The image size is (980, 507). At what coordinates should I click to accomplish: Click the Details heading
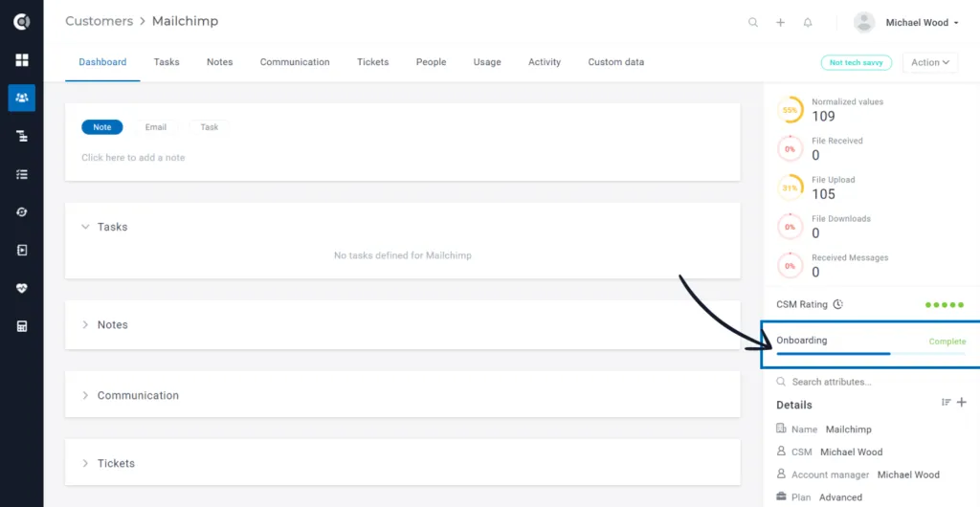coord(793,405)
